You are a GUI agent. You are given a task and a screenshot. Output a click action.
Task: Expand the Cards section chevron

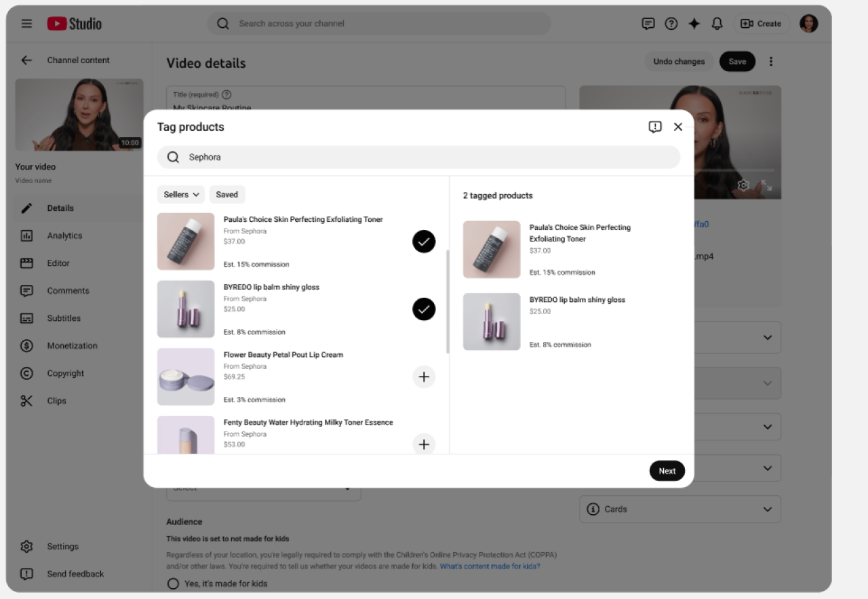[767, 509]
